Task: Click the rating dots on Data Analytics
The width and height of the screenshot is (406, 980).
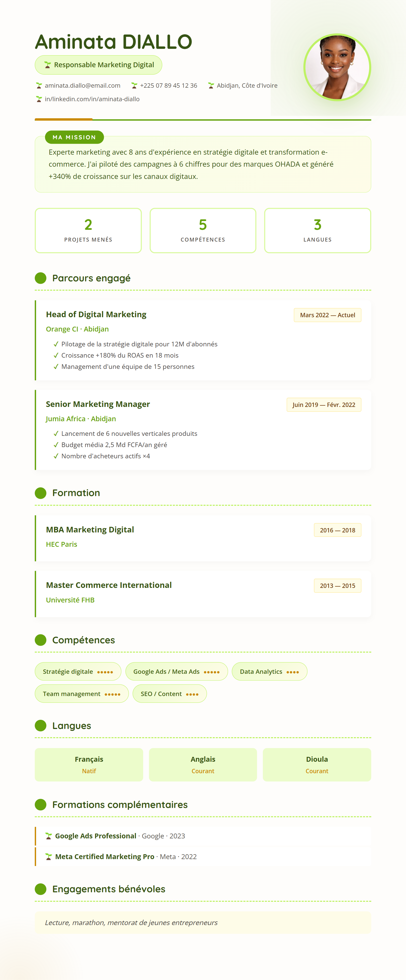Action: point(292,672)
